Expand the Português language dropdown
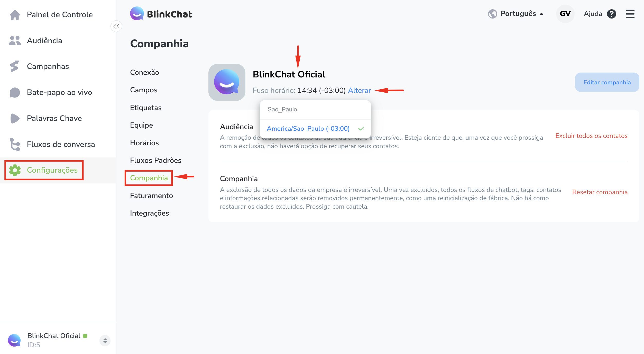 [x=516, y=14]
